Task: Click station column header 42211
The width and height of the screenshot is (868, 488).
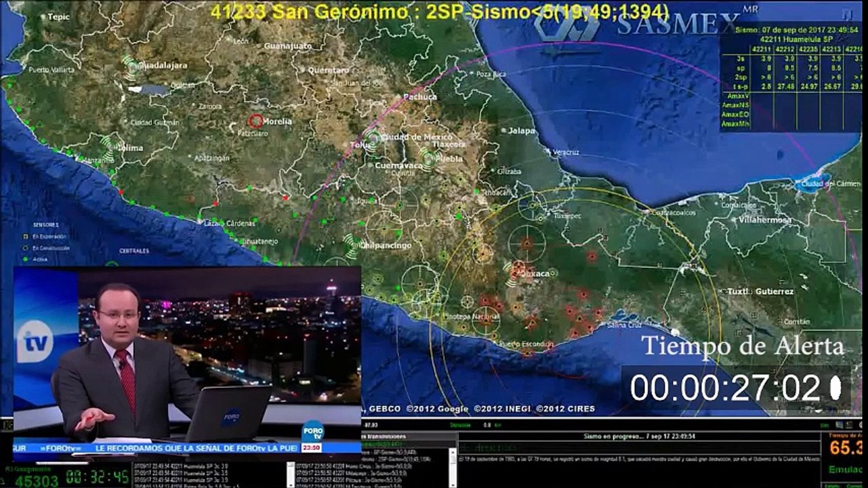Action: tap(762, 49)
